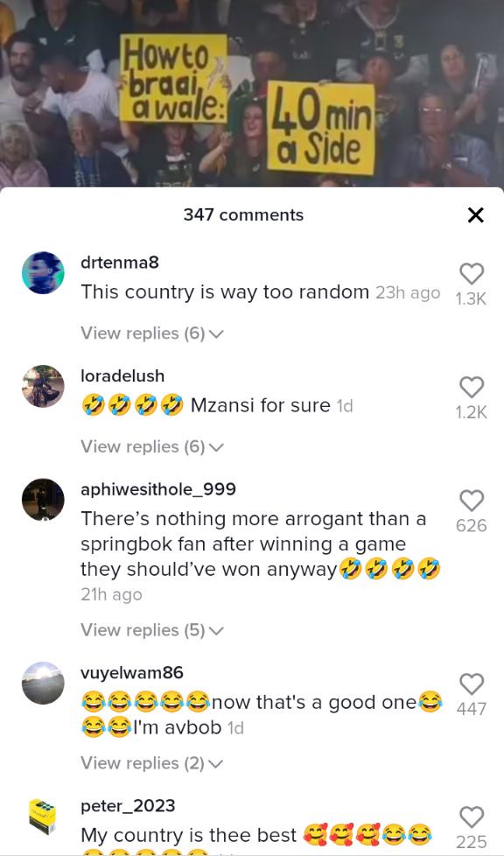Like loradelush's Mzansi comment
Screen dimensions: 504x856
tap(472, 387)
